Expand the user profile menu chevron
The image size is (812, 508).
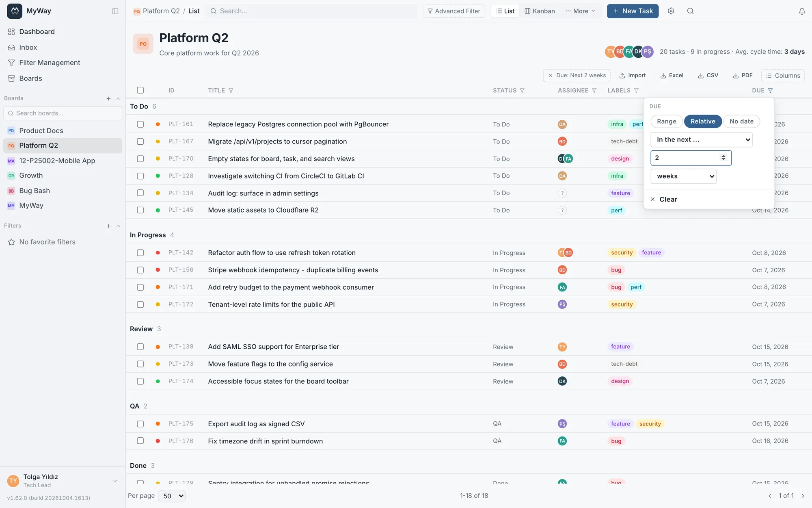[115, 481]
